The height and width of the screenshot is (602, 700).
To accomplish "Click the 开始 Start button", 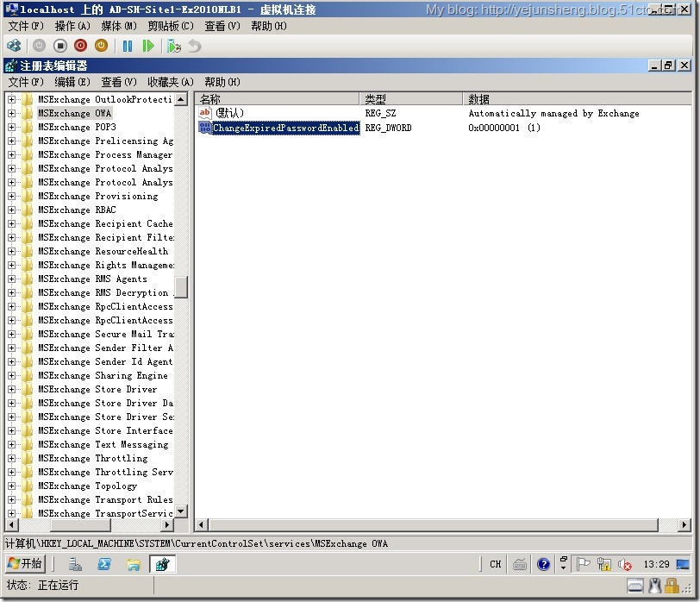I will tap(25, 564).
